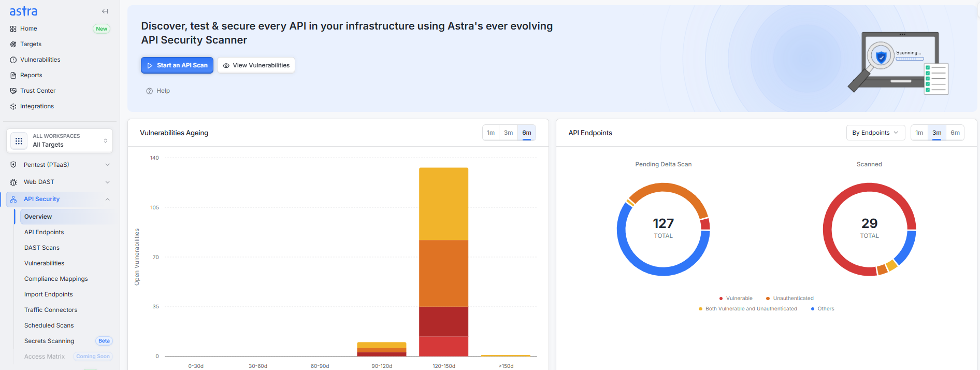Open Trust Center
Viewport: 980px width, 370px height.
(38, 91)
